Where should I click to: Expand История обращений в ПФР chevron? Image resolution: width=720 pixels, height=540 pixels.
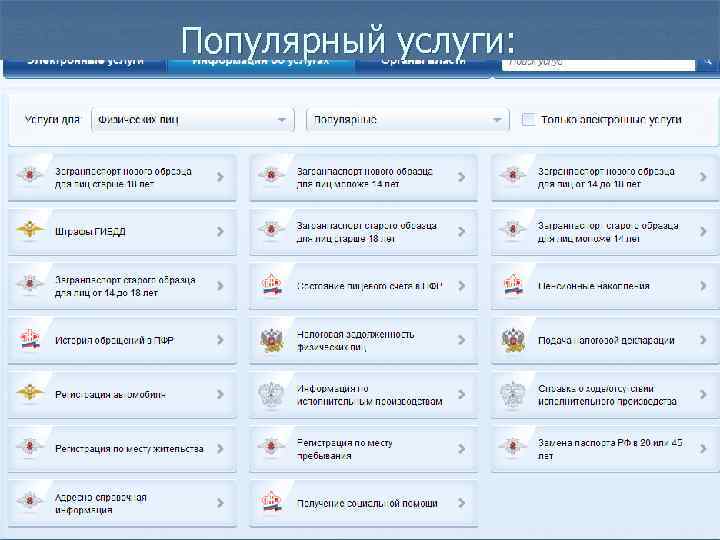[220, 340]
